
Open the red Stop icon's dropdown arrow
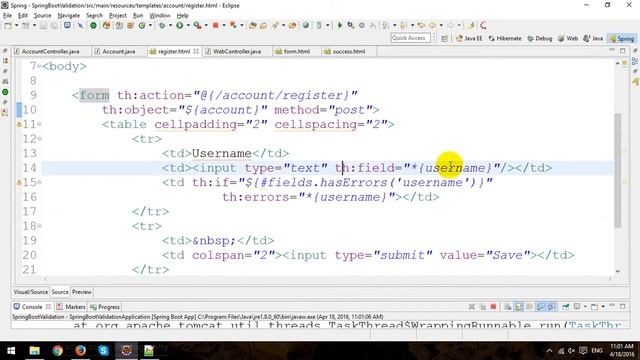224,25
